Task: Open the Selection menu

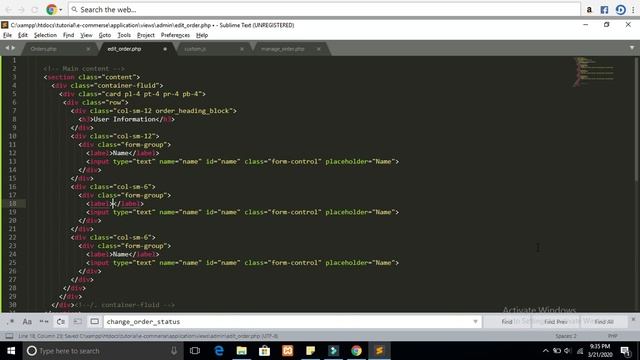Action: pos(45,35)
